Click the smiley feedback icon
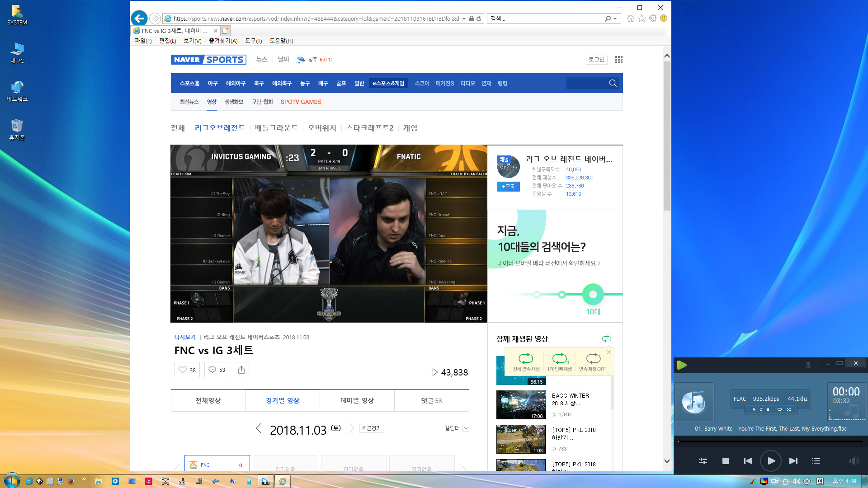 664,19
